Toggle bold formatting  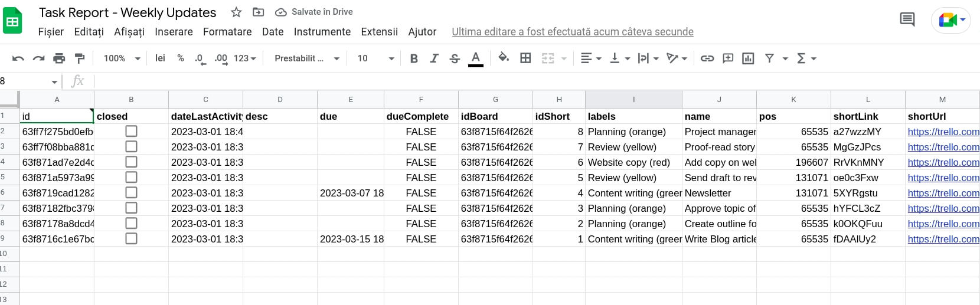[x=414, y=58]
